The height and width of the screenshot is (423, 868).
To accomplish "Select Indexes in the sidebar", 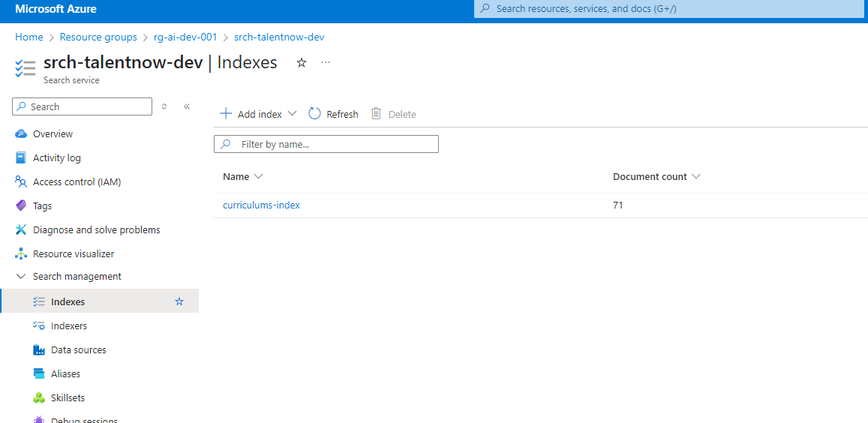I will (100, 301).
